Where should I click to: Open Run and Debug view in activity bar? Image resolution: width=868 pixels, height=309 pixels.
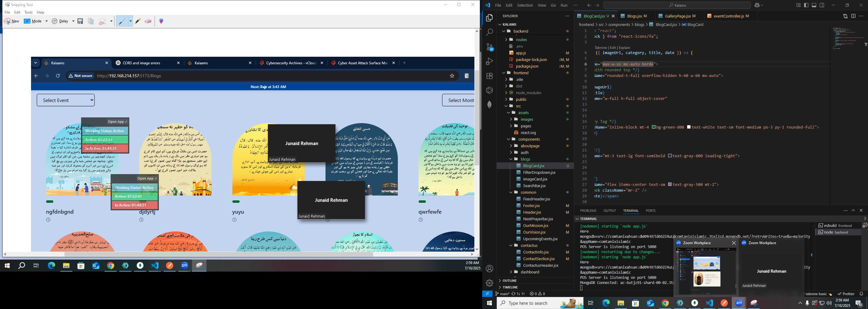tap(489, 61)
